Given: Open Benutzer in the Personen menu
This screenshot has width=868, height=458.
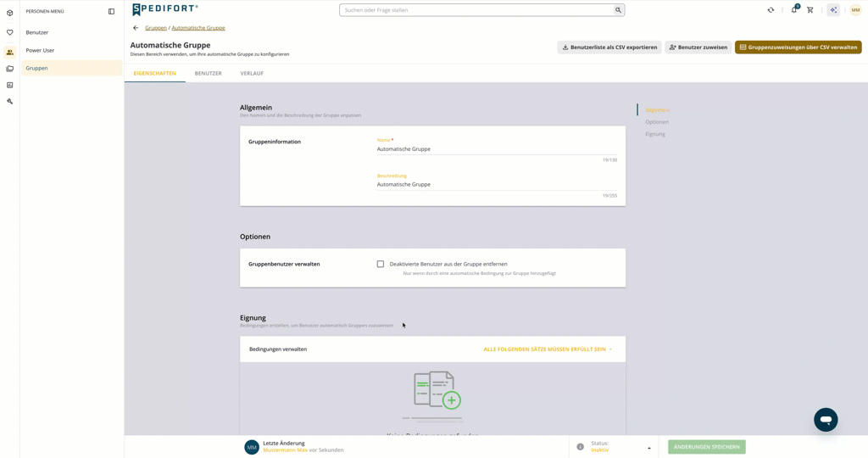Looking at the screenshot, I should point(72,33).
